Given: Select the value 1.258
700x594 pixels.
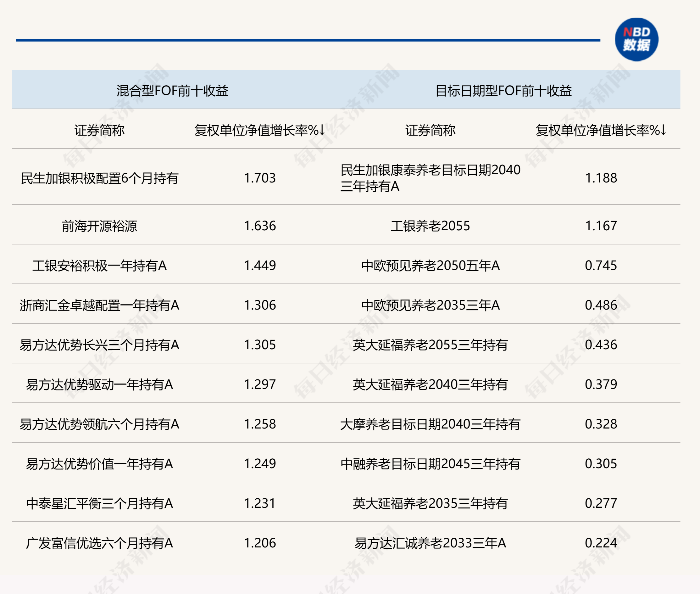Looking at the screenshot, I should coord(259,425).
